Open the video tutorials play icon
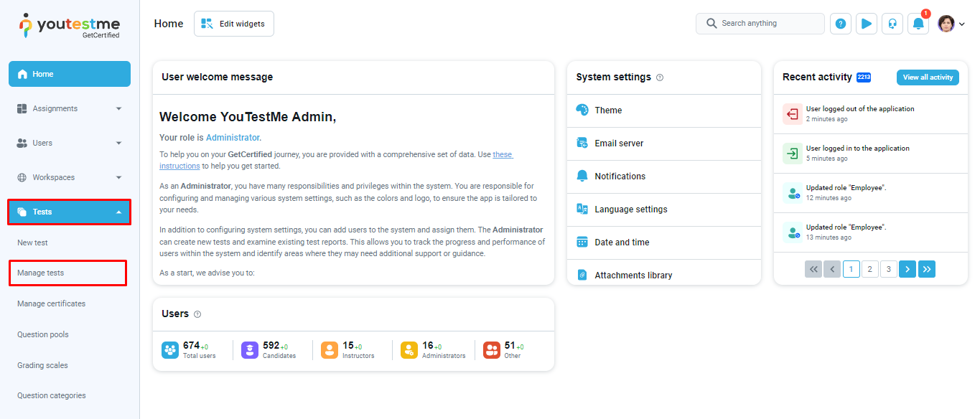 point(867,24)
